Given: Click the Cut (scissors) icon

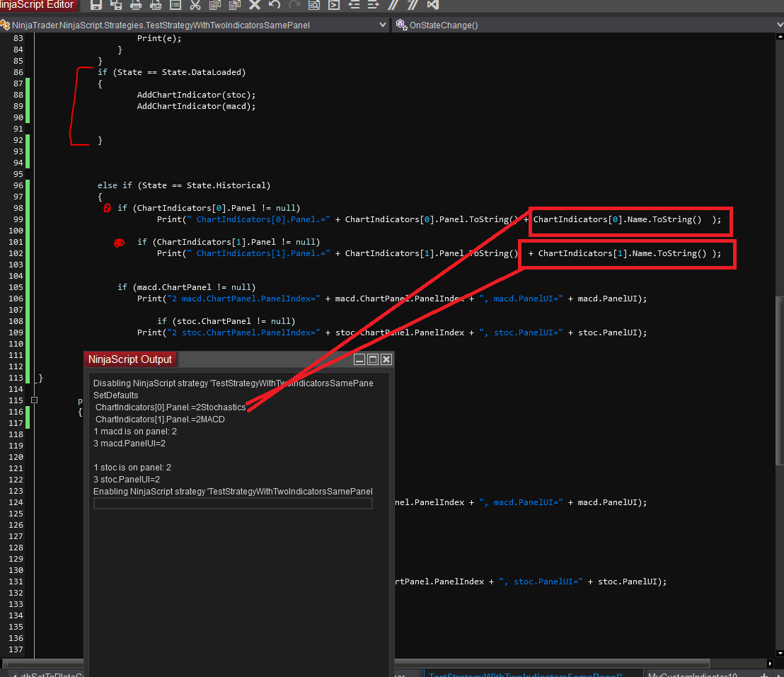Looking at the screenshot, I should (x=195, y=5).
